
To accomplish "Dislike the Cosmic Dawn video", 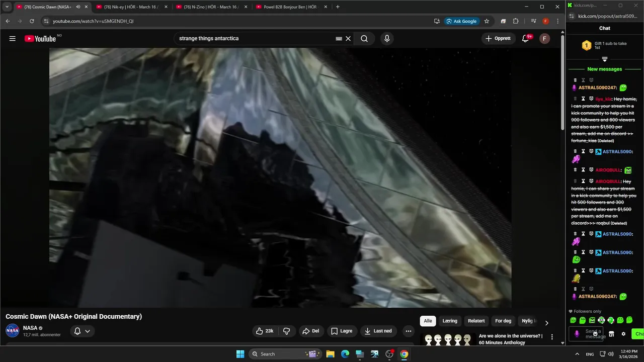I will click(x=287, y=331).
